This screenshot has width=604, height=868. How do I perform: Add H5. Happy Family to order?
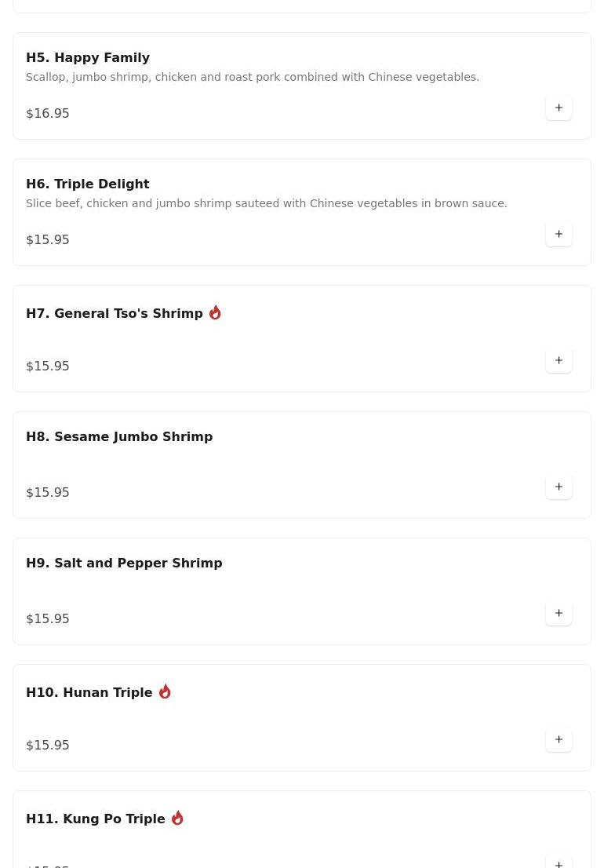[x=559, y=108]
